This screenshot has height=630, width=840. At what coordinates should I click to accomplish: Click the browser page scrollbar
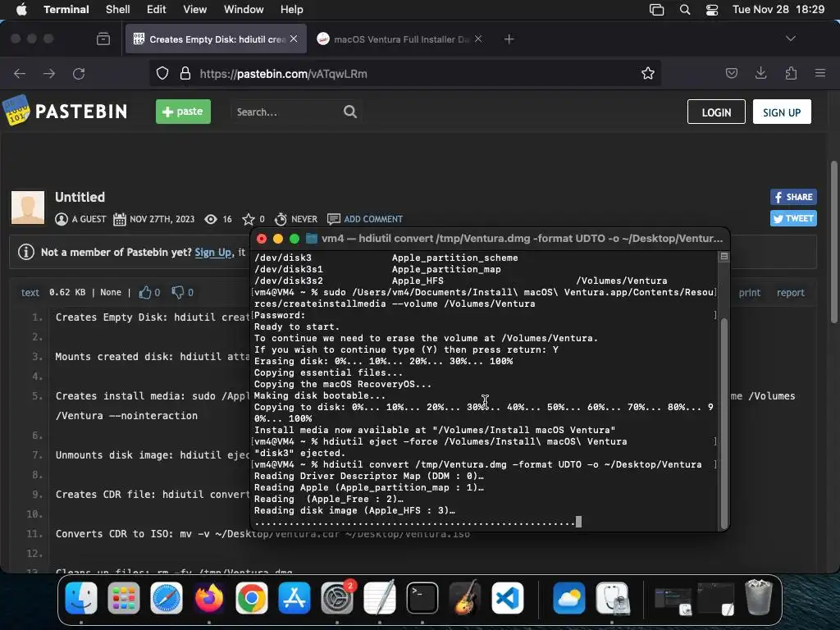pyautogui.click(x=834, y=242)
